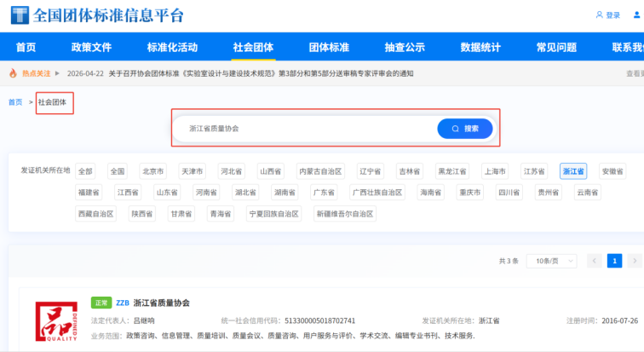
Task: Filter by 甘肃省 region
Action: (x=181, y=214)
